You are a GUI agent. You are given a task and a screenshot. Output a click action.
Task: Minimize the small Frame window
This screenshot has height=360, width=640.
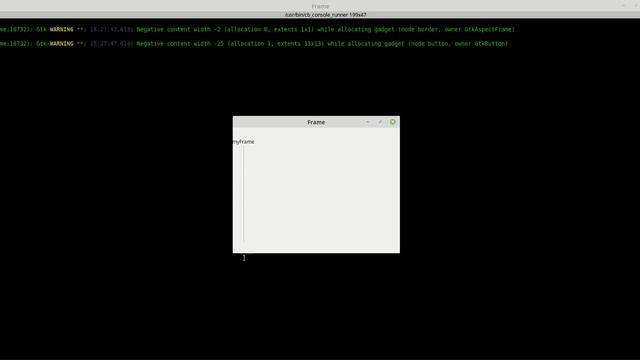(368, 122)
